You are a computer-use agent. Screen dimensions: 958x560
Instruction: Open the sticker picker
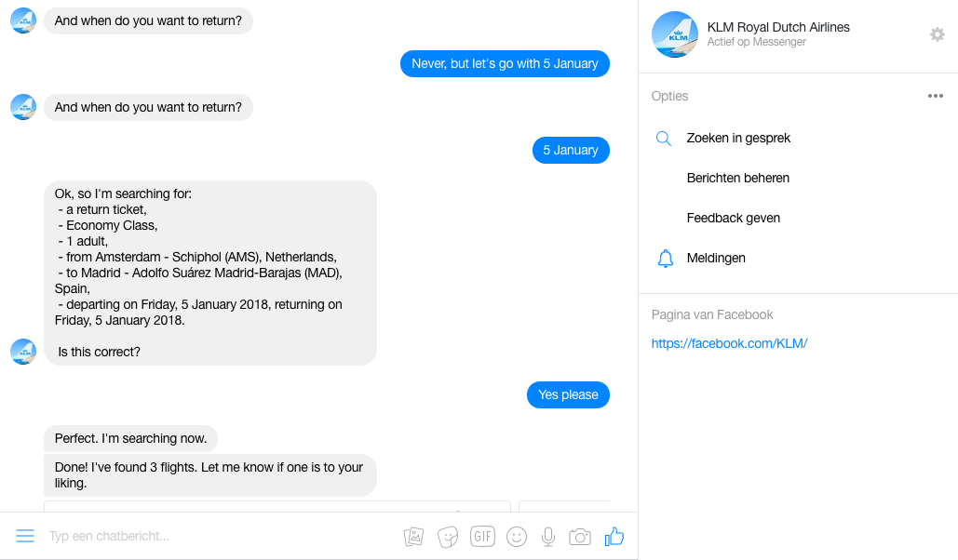pos(448,537)
